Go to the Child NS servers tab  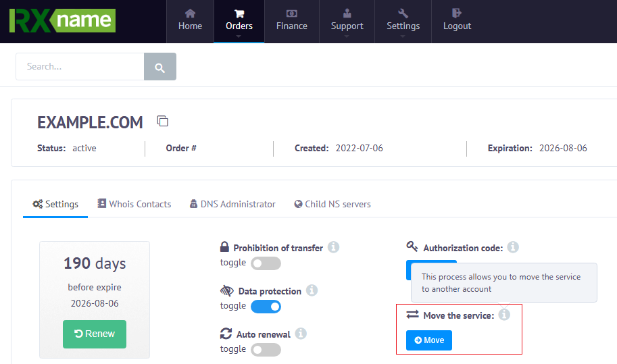[332, 204]
